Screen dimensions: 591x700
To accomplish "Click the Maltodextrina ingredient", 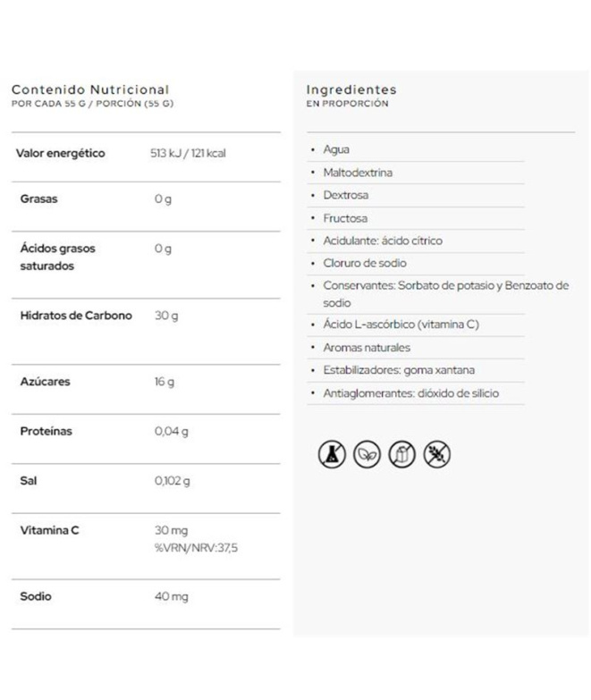I will 357,173.
